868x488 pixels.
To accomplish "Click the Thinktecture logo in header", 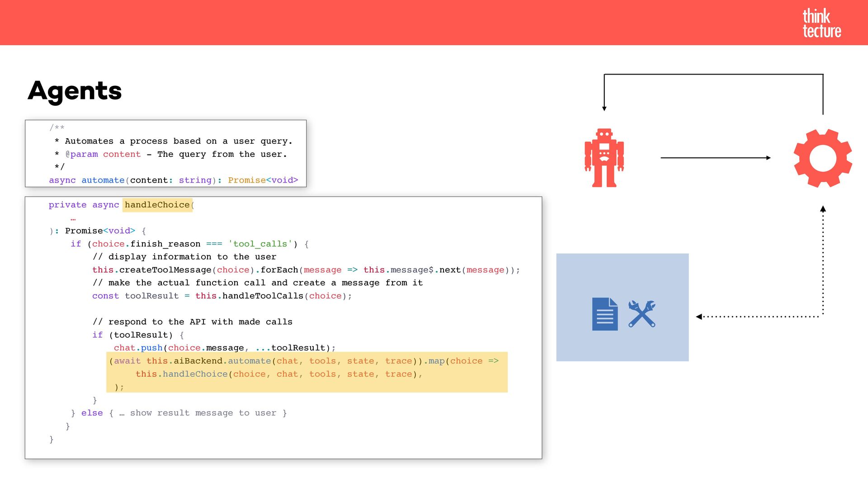I will [821, 23].
